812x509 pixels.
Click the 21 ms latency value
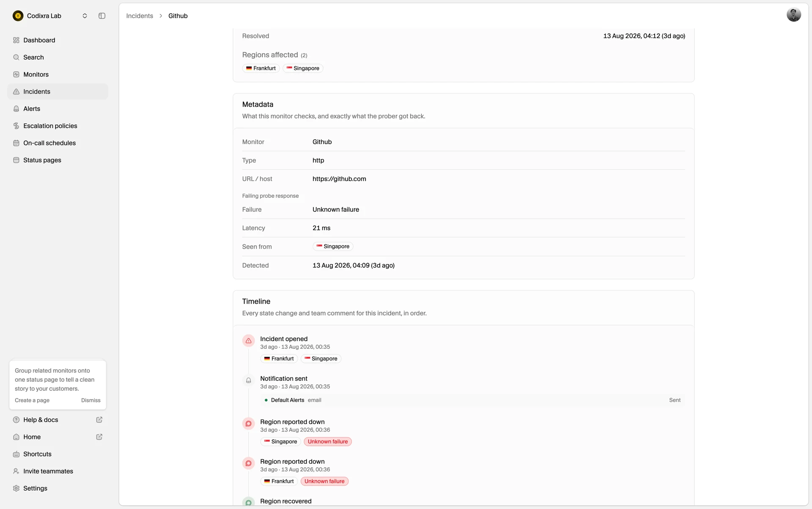tap(321, 228)
